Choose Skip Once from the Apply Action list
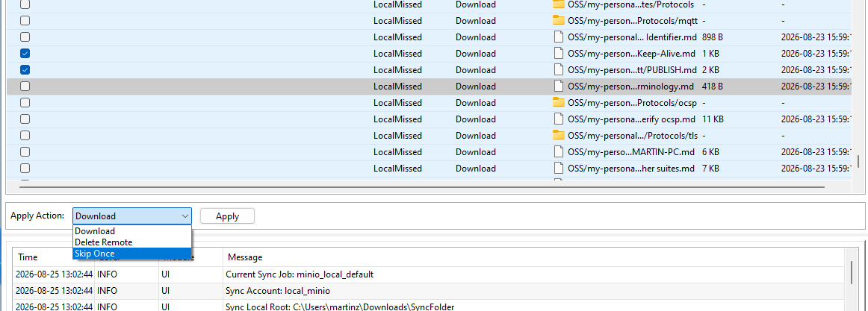Viewport: 868px width, 311px height. click(x=132, y=254)
